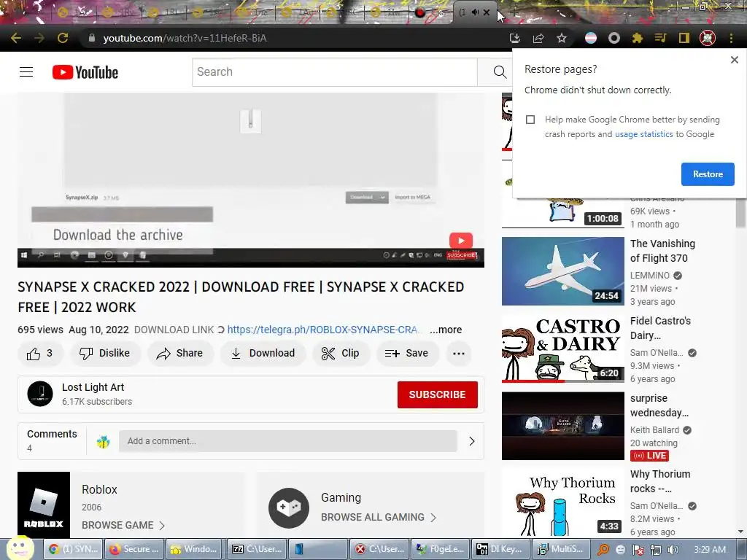Image resolution: width=747 pixels, height=560 pixels.
Task: Click the Add a comment field
Action: 287,441
